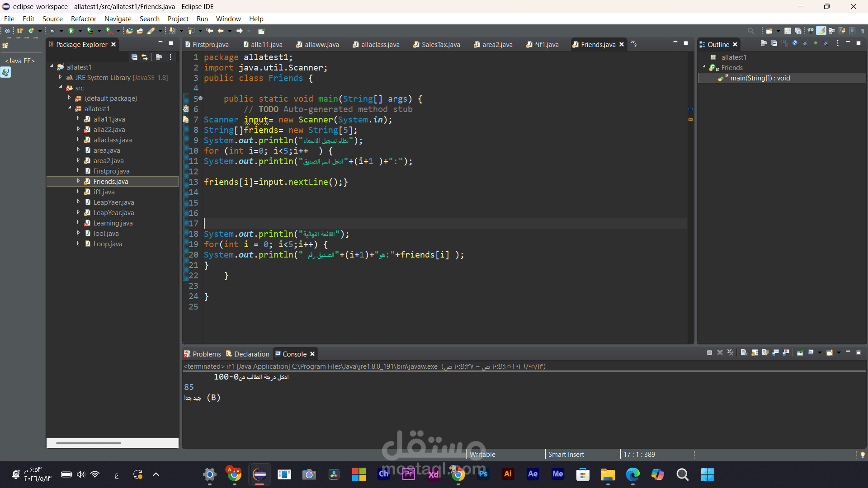
Task: Click the Next Annotation icon
Action: click(x=172, y=31)
